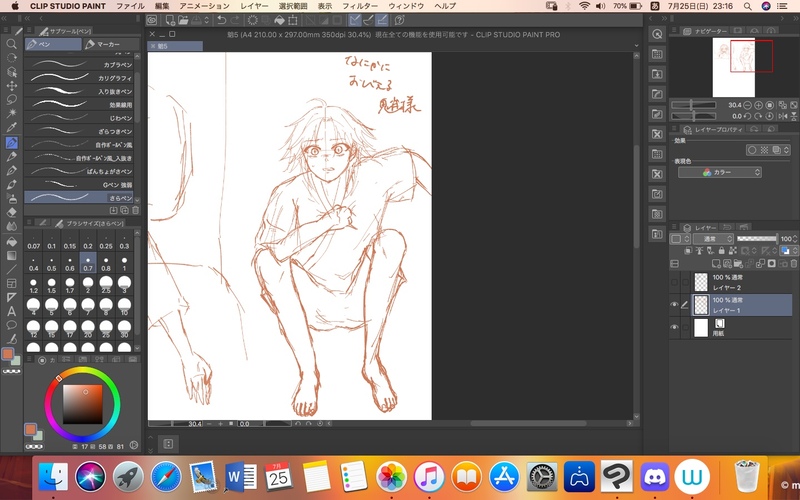The height and width of the screenshot is (500, 800).
Task: Select the Lasso selection tool
Action: pos(11,100)
